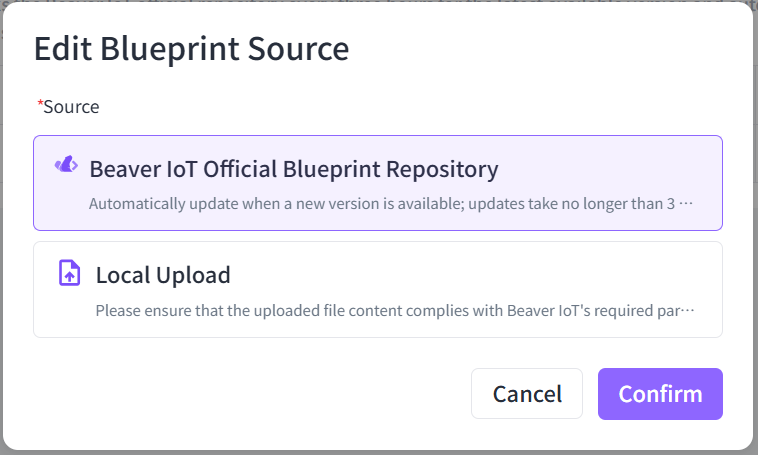Click the 'updates take no longer than' text
The width and height of the screenshot is (758, 455).
coord(568,204)
